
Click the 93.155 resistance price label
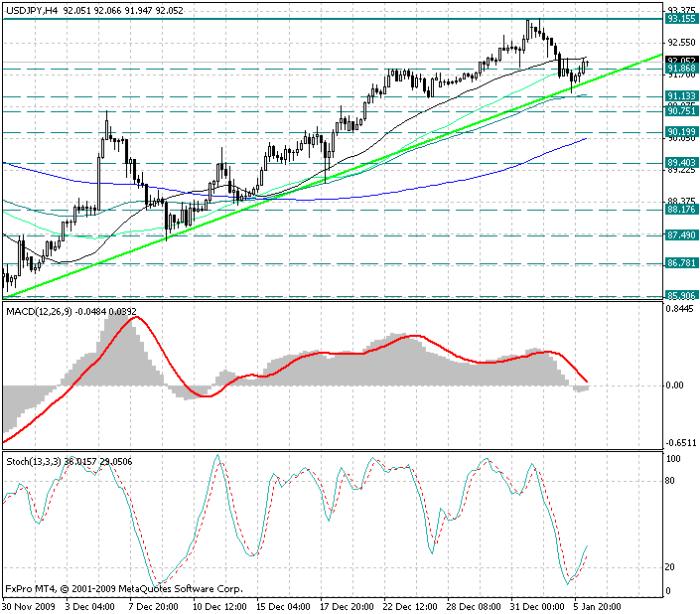click(x=680, y=19)
